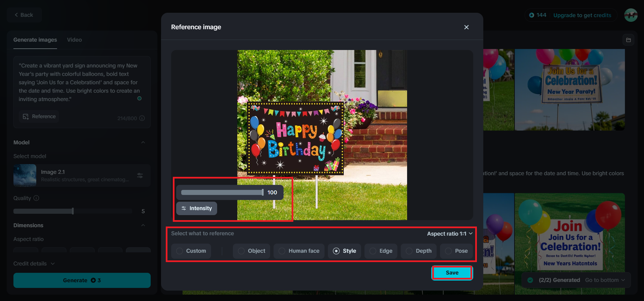Collapse the Dimensions section
This screenshot has width=644, height=301.
pos(143,225)
